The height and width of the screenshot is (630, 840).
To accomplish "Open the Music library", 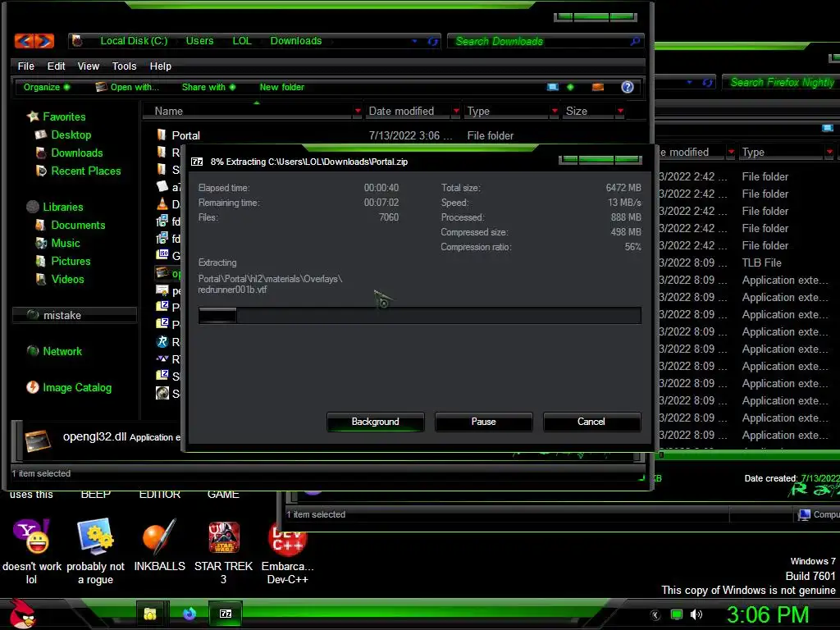I will (65, 243).
